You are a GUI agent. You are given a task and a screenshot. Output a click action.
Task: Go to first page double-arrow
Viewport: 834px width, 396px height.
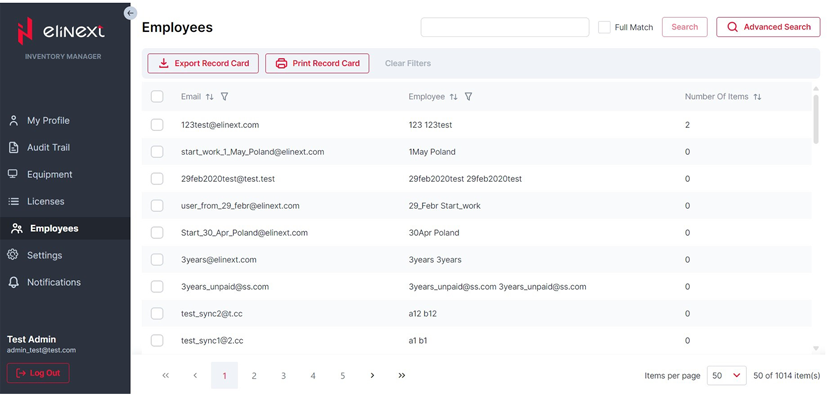(165, 375)
